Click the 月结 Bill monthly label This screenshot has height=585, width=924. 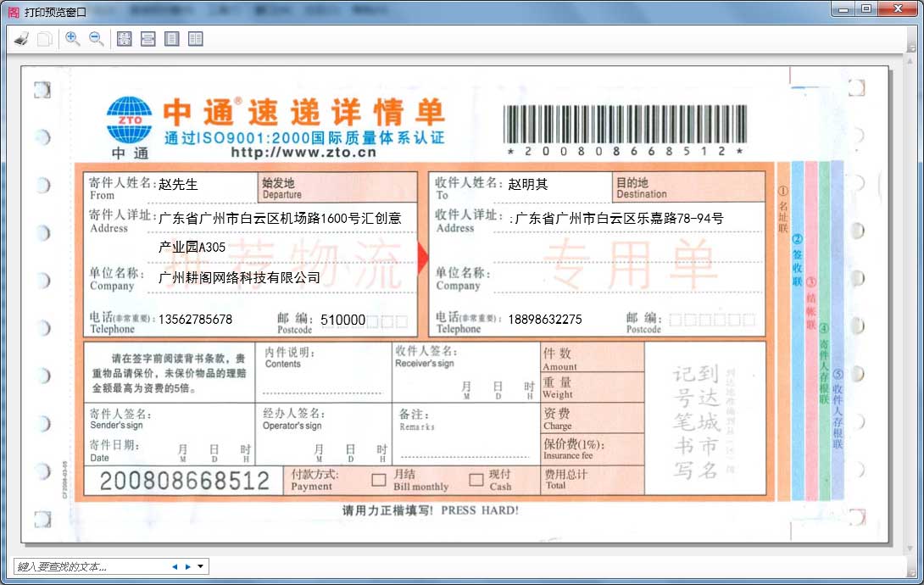pyautogui.click(x=420, y=480)
